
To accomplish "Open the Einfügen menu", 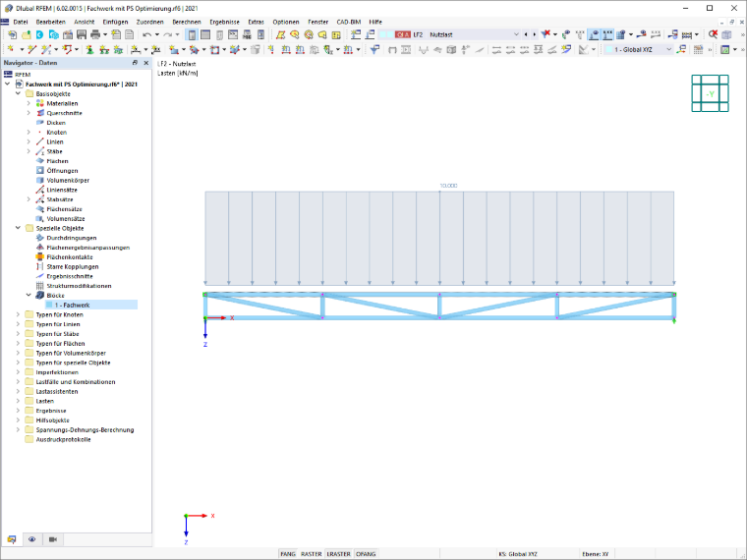I will 115,22.
